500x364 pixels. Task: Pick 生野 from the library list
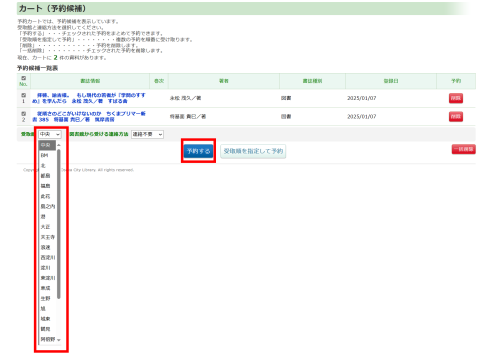click(x=47, y=298)
